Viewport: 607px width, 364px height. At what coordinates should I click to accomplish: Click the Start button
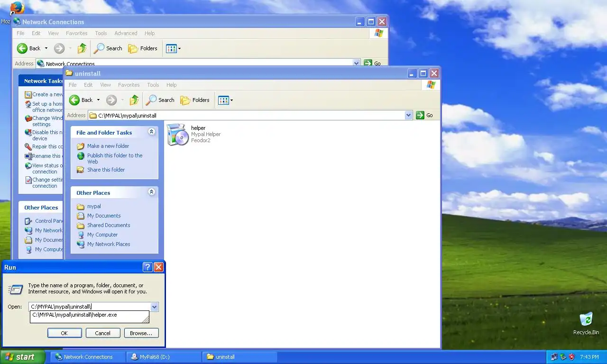(x=22, y=357)
